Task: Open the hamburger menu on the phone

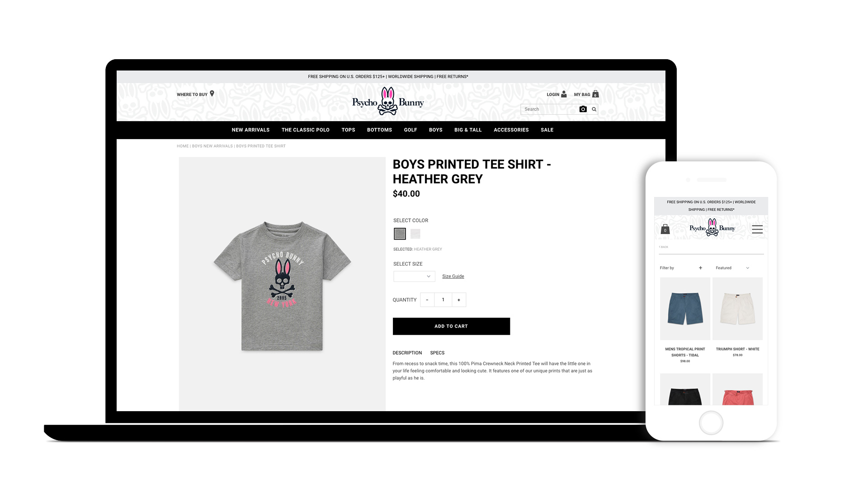Action: point(757,230)
